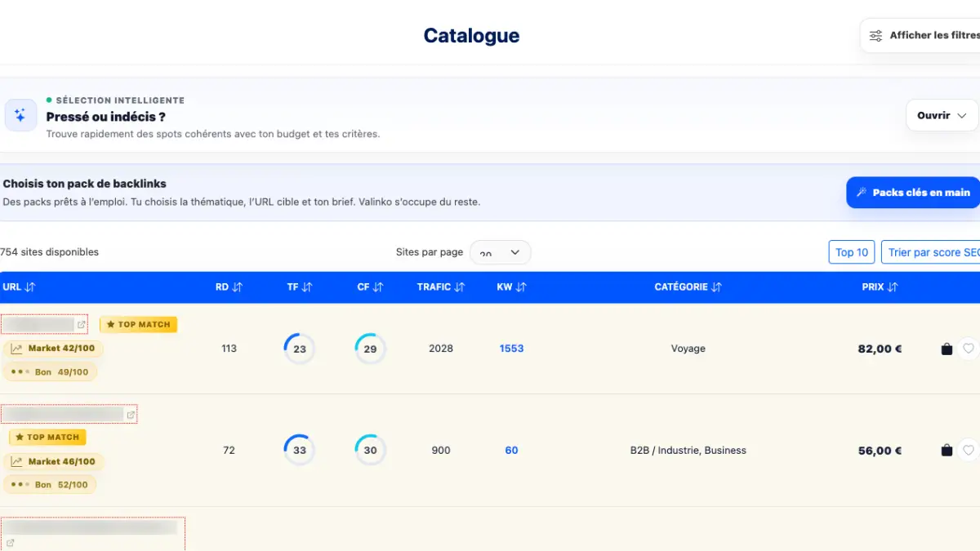The image size is (980, 551).
Task: Click the RD value 72
Action: [x=229, y=451]
